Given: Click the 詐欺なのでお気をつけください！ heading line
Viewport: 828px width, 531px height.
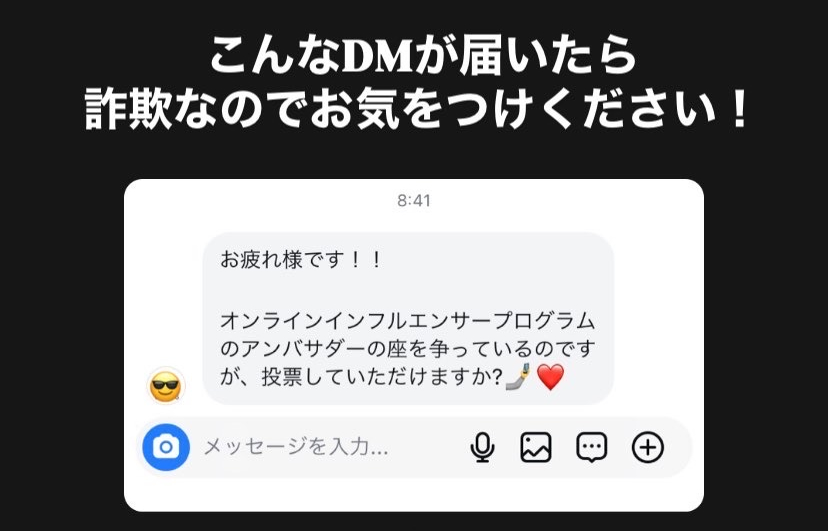Looking at the screenshot, I should 417,109.
